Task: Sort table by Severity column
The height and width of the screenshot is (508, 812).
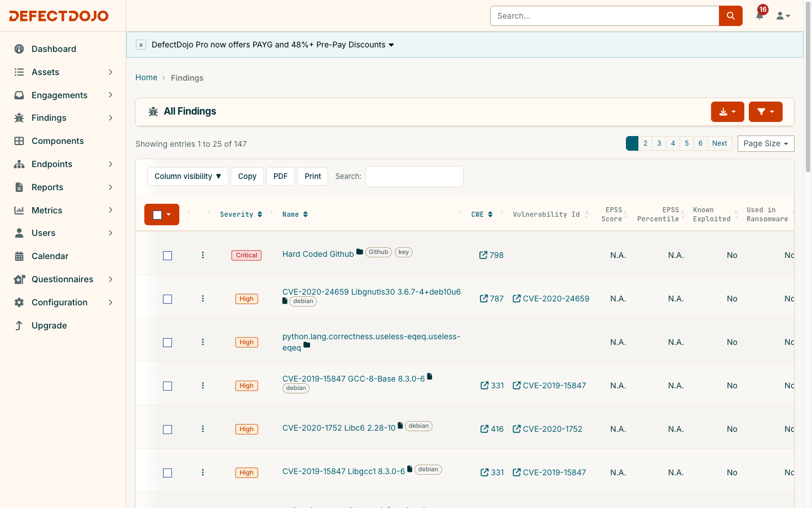Action: 241,214
